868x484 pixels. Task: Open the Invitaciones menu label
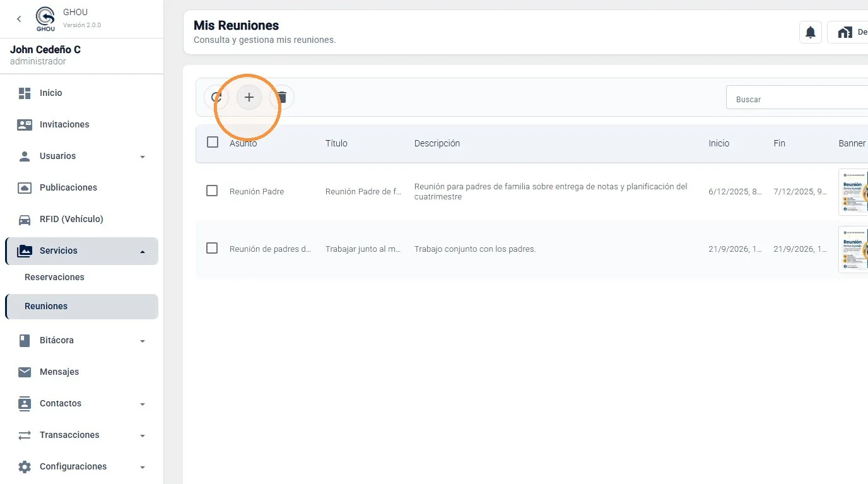coord(64,124)
